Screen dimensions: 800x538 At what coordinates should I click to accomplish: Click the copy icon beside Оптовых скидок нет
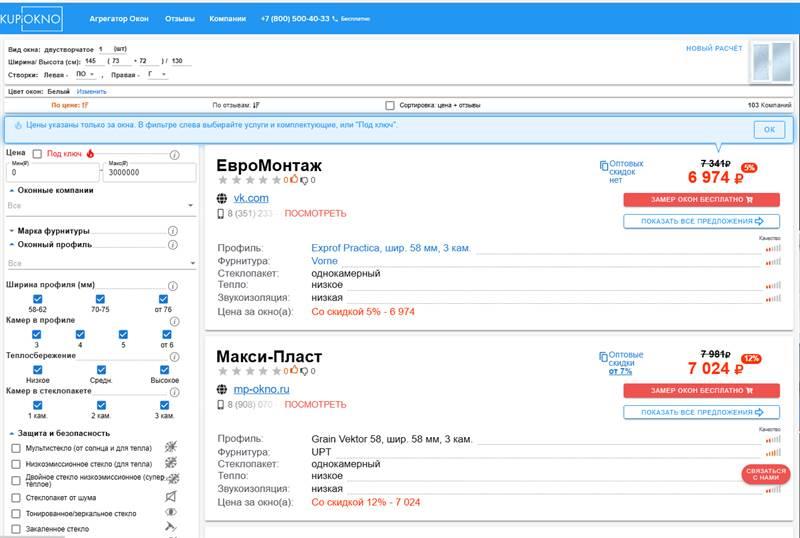tap(604, 165)
